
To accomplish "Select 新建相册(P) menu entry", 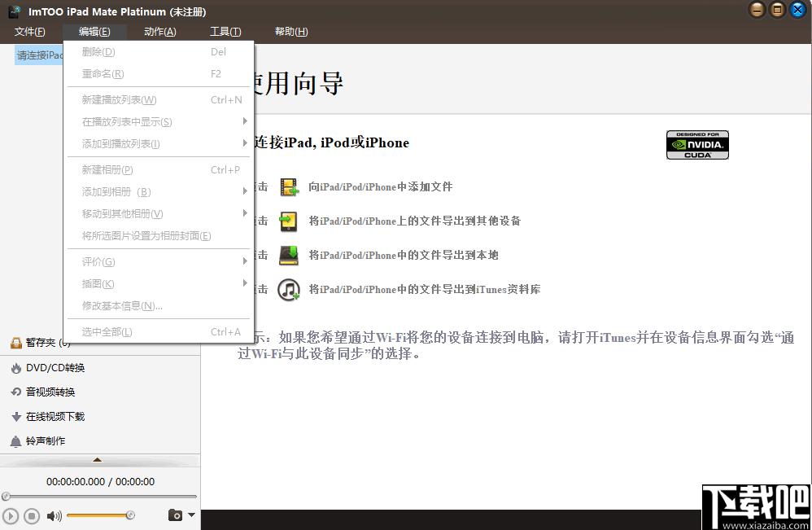I will (x=159, y=170).
